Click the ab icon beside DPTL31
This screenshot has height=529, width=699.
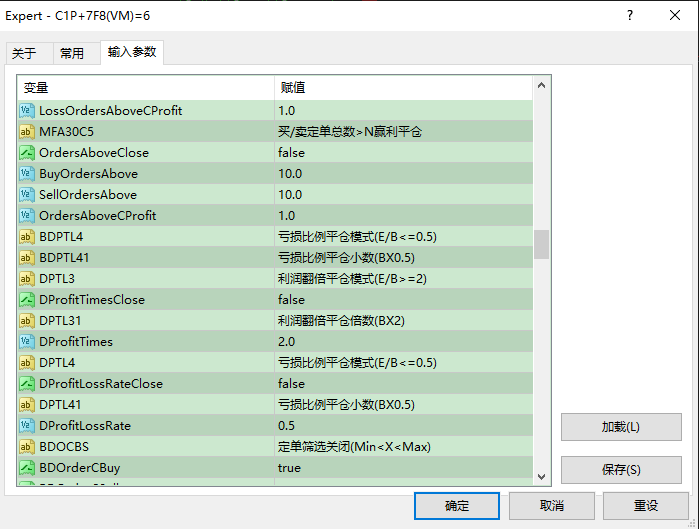click(27, 320)
